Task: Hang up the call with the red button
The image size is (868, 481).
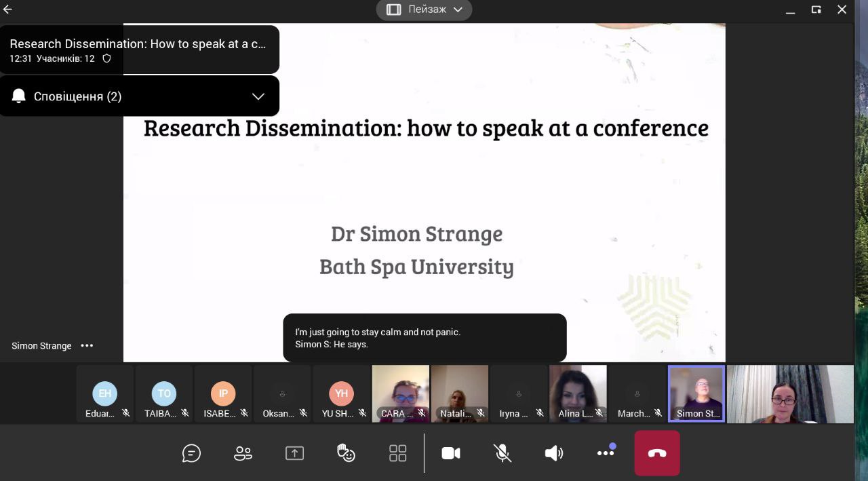Action: (657, 453)
